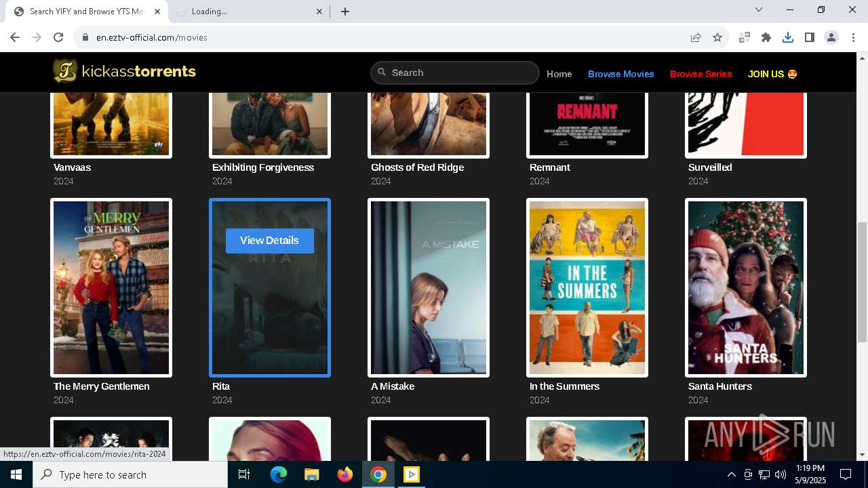Click the browser address bar URL
868x488 pixels.
152,37
